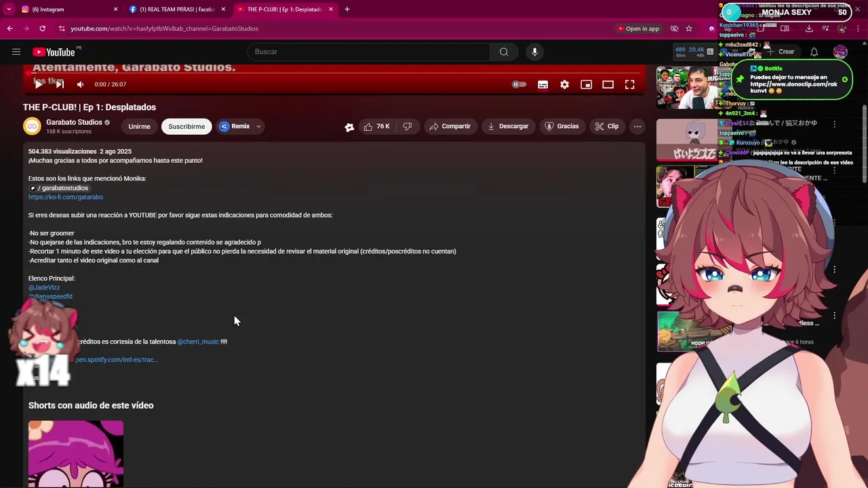Dismiss the BotRix notification
Image resolution: width=868 pixels, height=488 pixels.
845,79
